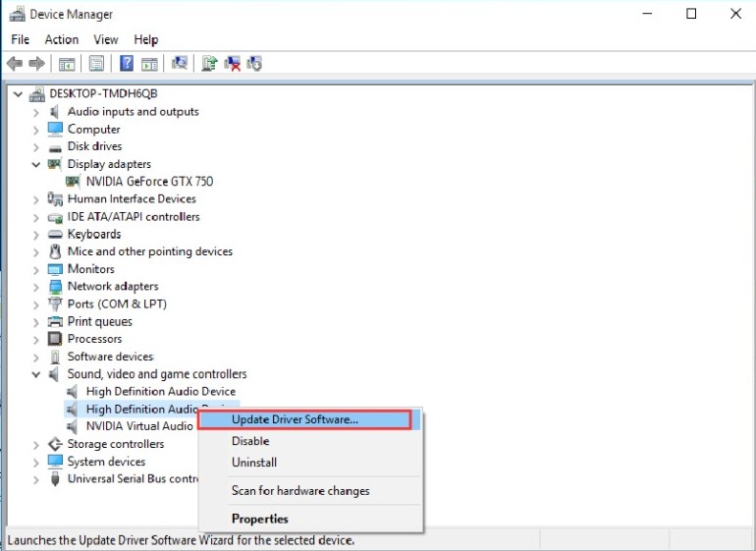The image size is (756, 551).
Task: Click the Scan for hardware changes toolbar icon
Action: [x=180, y=64]
